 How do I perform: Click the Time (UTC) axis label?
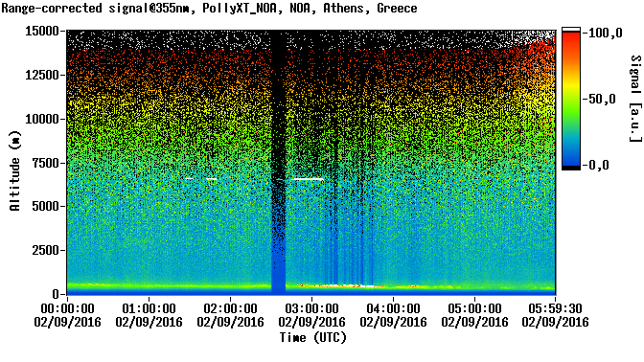313,338
